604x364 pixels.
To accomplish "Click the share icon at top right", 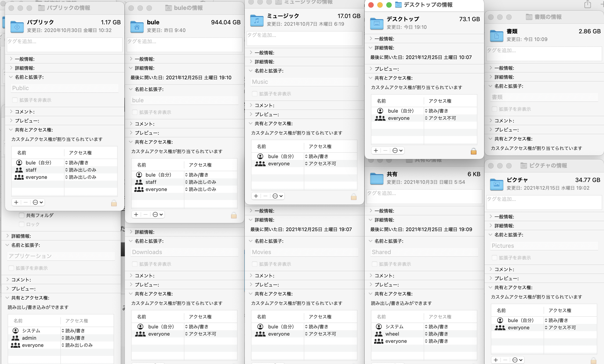I will point(587,4).
